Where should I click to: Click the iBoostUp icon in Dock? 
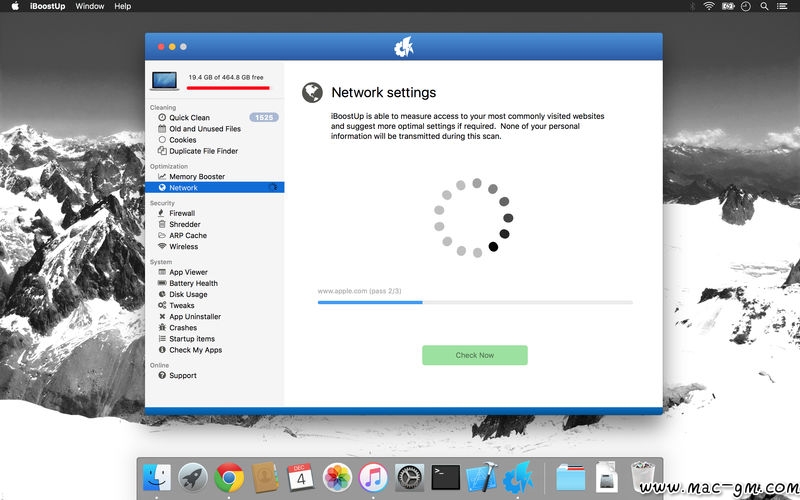518,478
